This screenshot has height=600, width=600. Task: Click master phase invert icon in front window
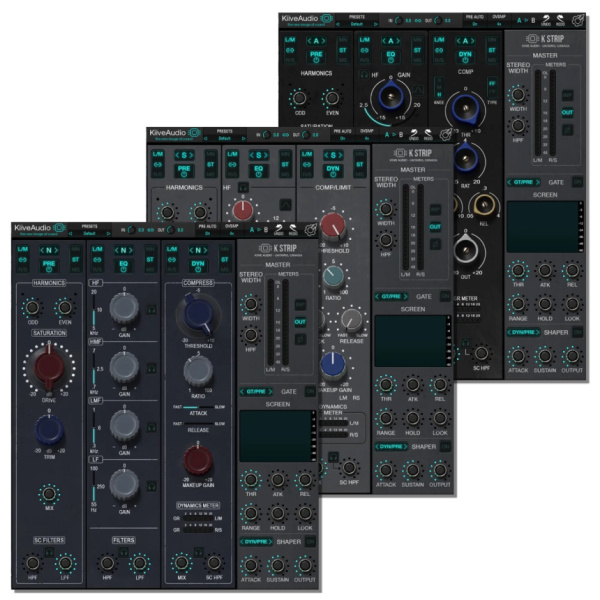pyautogui.click(x=300, y=339)
